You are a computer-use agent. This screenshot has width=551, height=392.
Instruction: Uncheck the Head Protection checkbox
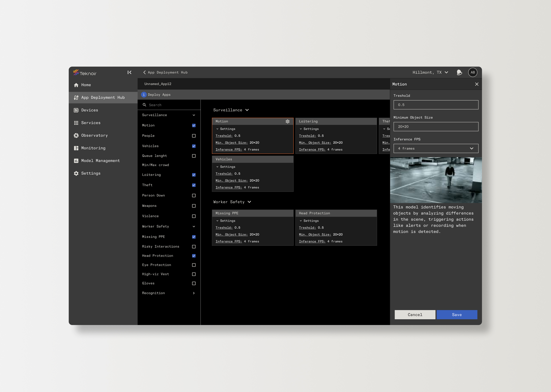(x=194, y=256)
